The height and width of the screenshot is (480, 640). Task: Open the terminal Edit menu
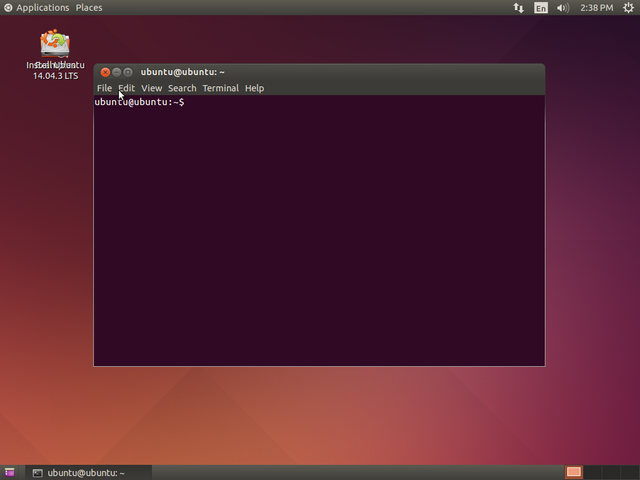click(x=127, y=88)
